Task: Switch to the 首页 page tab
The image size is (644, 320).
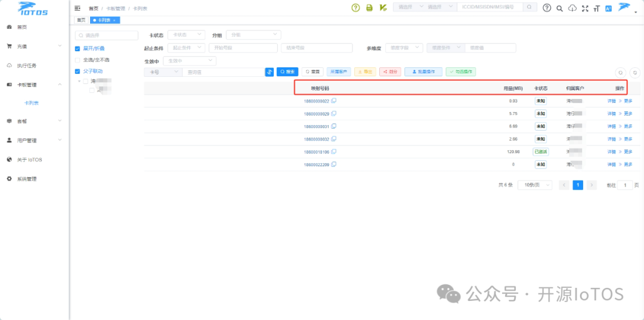Action: 81,20
